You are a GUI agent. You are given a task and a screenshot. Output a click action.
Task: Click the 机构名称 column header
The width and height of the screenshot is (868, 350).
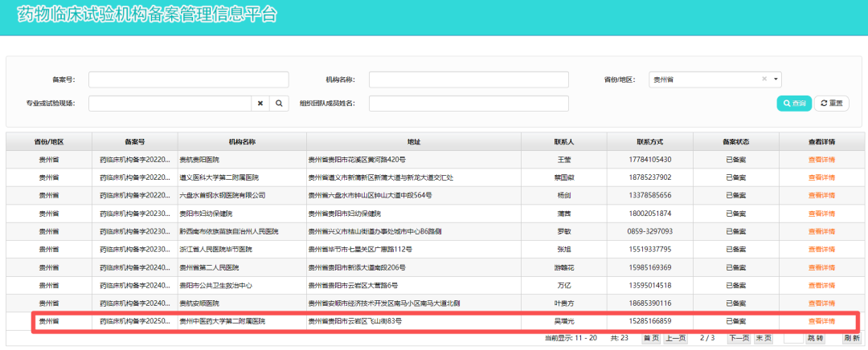[x=242, y=141]
